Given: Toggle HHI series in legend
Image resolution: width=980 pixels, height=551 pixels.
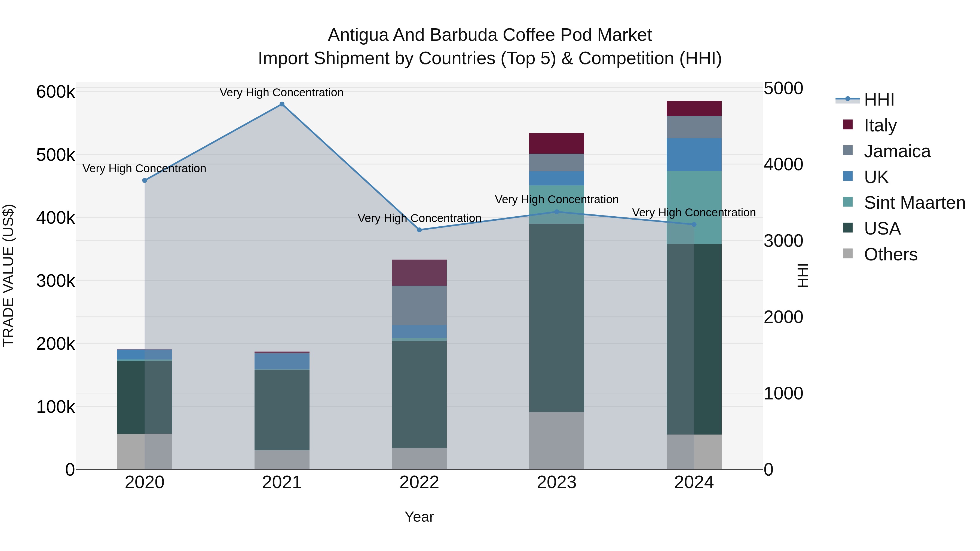Looking at the screenshot, I should pyautogui.click(x=865, y=100).
